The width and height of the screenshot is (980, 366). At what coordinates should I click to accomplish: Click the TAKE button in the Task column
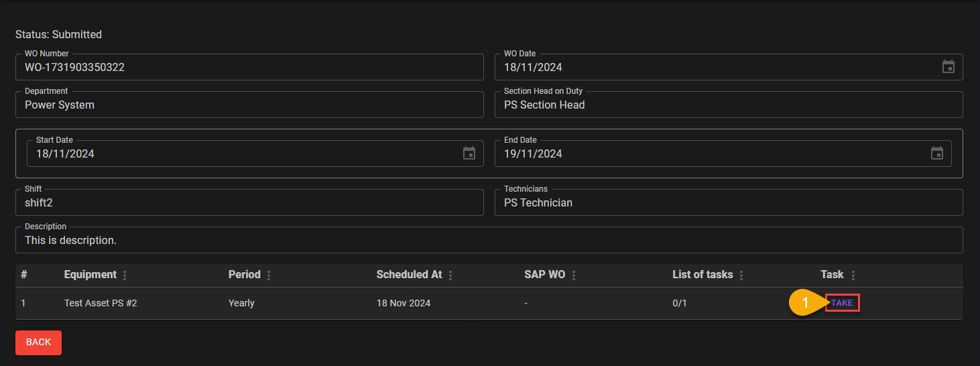coord(842,303)
